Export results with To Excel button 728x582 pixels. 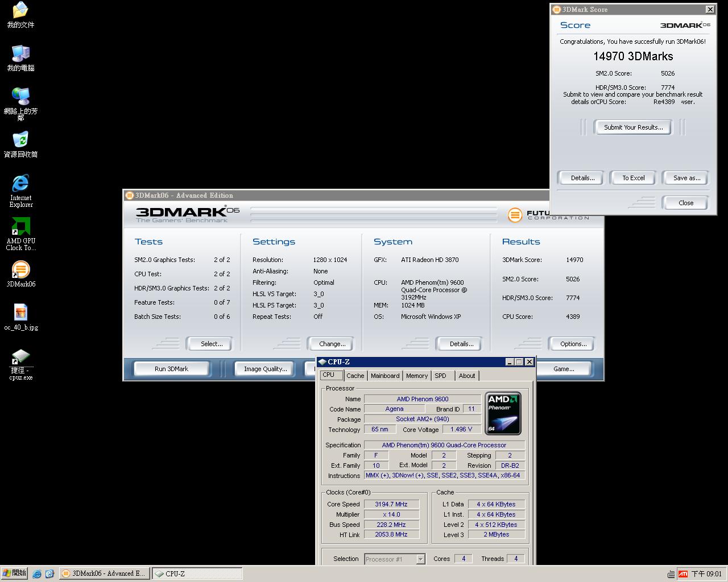tap(634, 178)
